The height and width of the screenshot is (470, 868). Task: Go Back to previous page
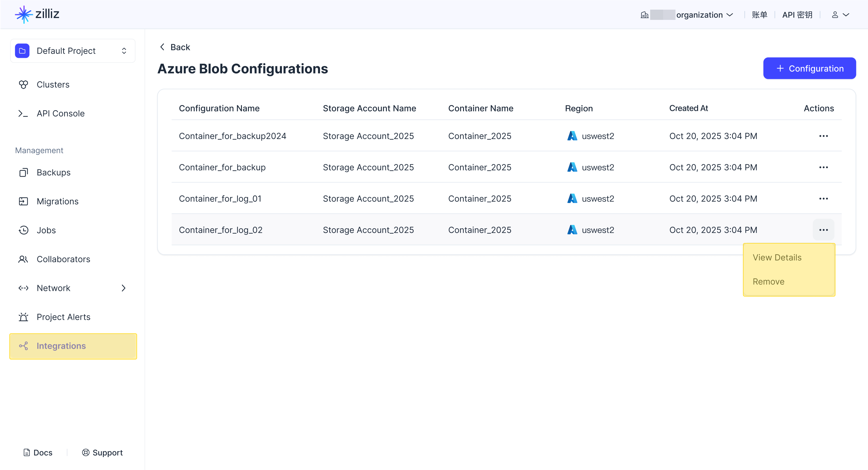click(x=174, y=47)
